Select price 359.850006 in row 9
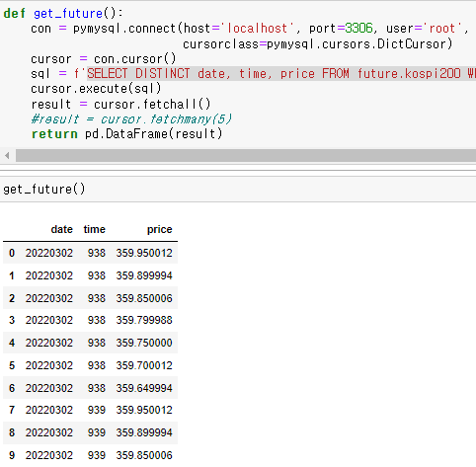This screenshot has width=476, height=467. [144, 455]
